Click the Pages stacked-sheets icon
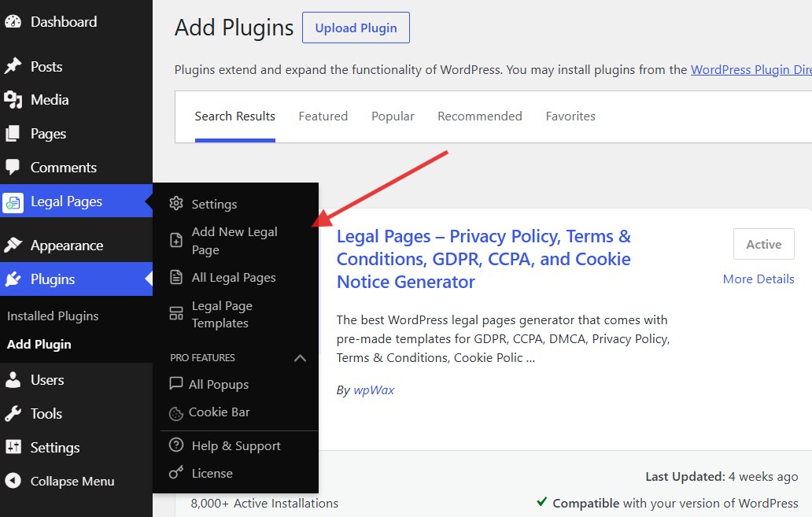Image resolution: width=812 pixels, height=517 pixels. point(13,134)
